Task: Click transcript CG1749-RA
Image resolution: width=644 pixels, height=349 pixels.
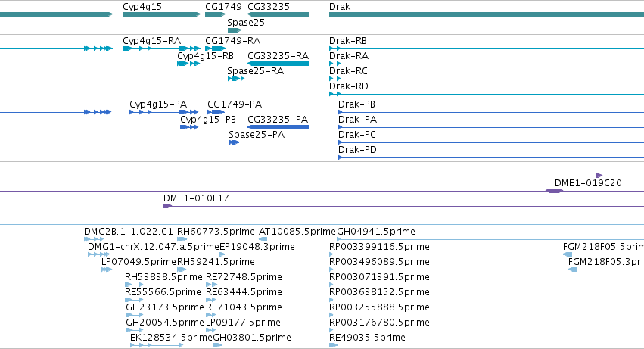Action: pyautogui.click(x=215, y=48)
